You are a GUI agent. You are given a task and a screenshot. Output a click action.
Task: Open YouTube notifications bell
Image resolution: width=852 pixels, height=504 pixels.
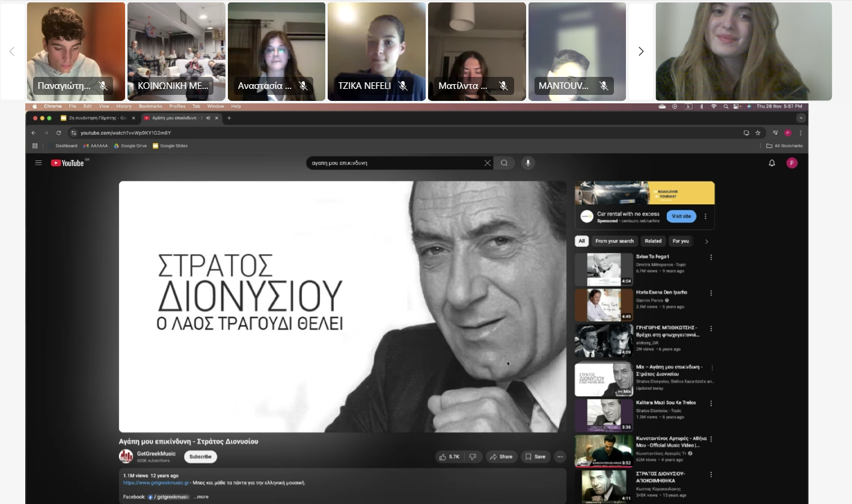tap(772, 163)
